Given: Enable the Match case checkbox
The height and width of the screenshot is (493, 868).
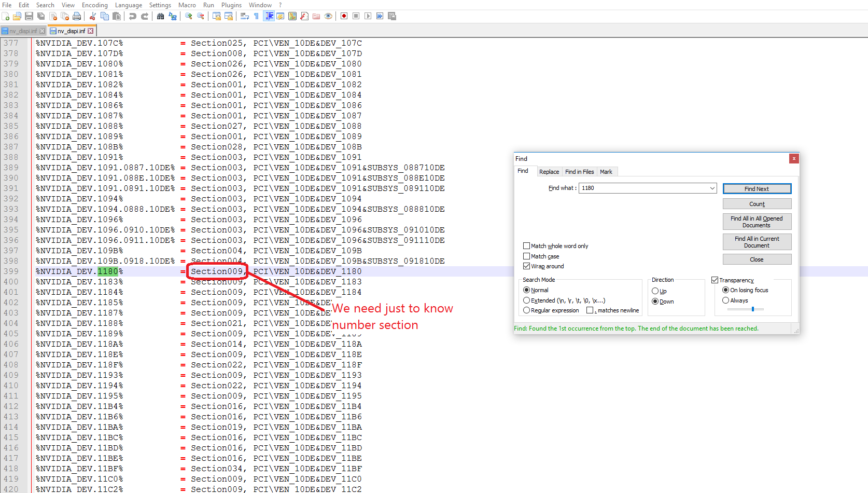Looking at the screenshot, I should (526, 256).
